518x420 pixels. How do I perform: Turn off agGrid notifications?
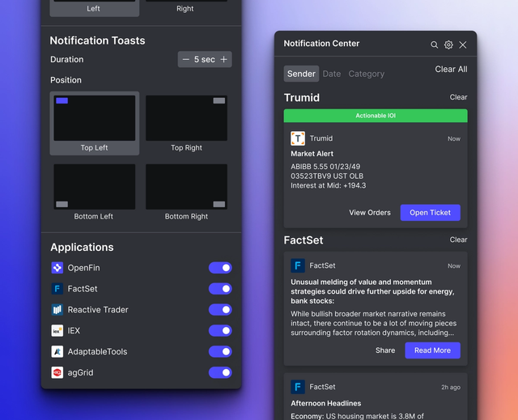(x=220, y=372)
